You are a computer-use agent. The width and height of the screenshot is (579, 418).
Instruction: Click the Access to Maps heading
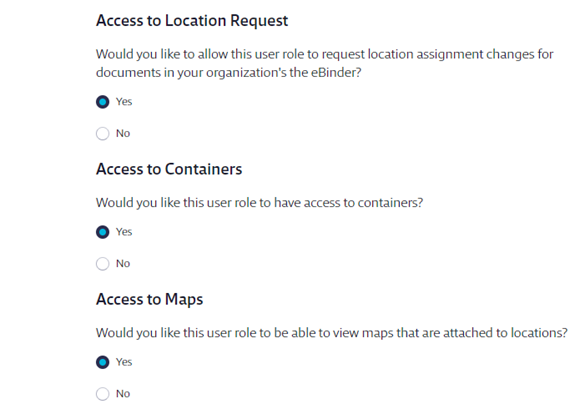[x=150, y=300]
